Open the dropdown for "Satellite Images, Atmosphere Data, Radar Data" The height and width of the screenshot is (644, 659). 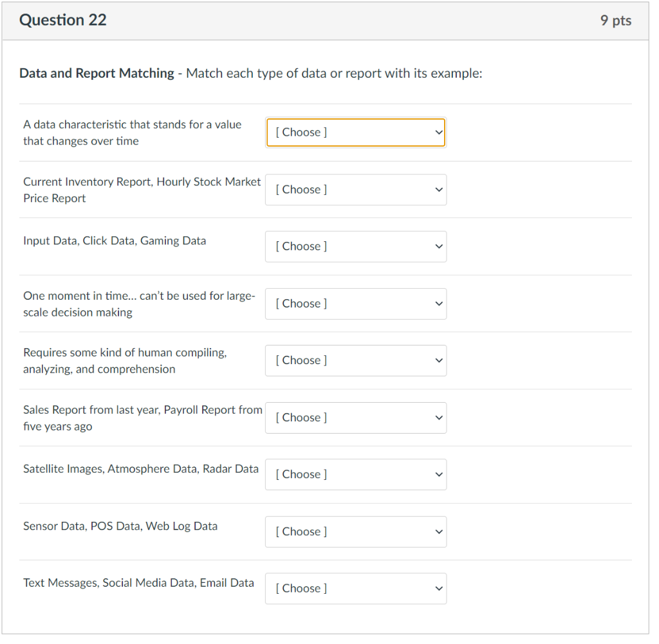coord(355,474)
